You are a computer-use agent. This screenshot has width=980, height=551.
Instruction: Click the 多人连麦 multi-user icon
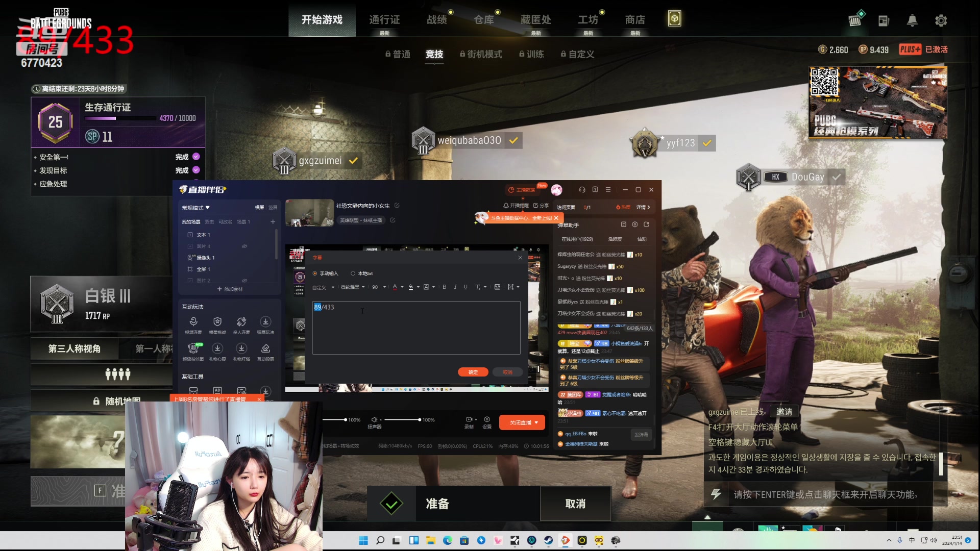(x=241, y=322)
